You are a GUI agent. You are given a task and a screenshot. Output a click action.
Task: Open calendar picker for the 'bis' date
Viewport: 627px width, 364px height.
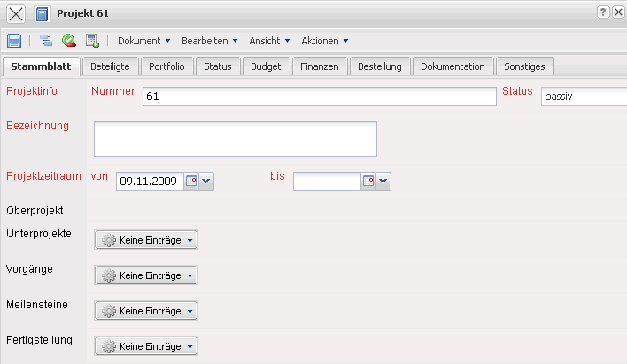tap(368, 182)
